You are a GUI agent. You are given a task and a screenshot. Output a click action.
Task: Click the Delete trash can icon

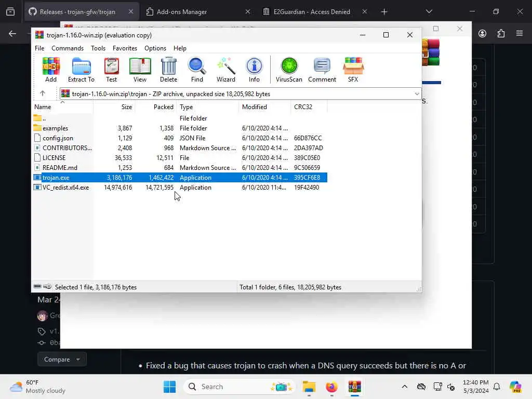pos(169,70)
